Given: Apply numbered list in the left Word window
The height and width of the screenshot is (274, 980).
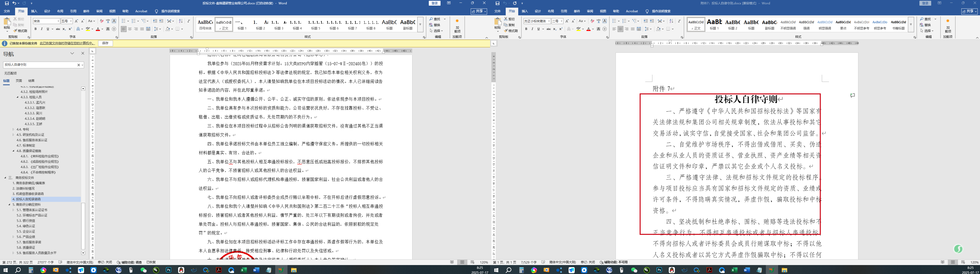Looking at the screenshot, I should coord(134,21).
